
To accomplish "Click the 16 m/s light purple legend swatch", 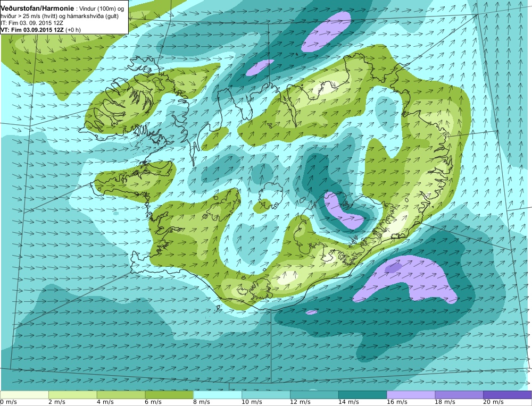I will click(x=411, y=395).
